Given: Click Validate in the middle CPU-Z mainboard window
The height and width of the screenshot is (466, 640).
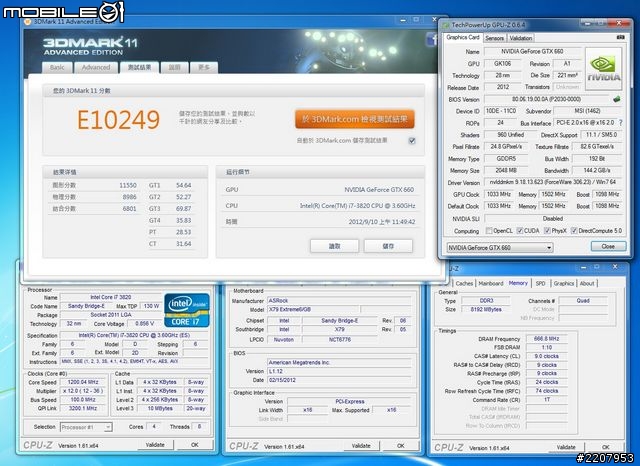Looking at the screenshot, I should [361, 446].
